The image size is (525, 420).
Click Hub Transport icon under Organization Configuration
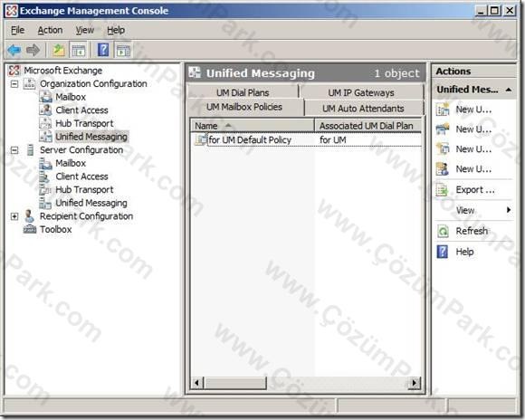coord(45,123)
